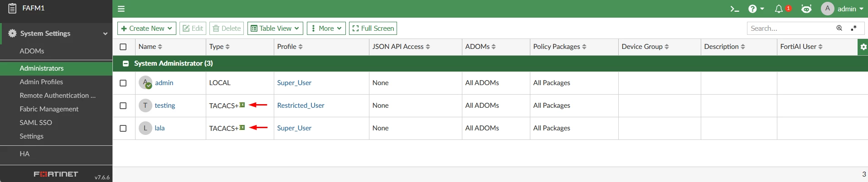
Task: Open the More actions dropdown
Action: (326, 28)
